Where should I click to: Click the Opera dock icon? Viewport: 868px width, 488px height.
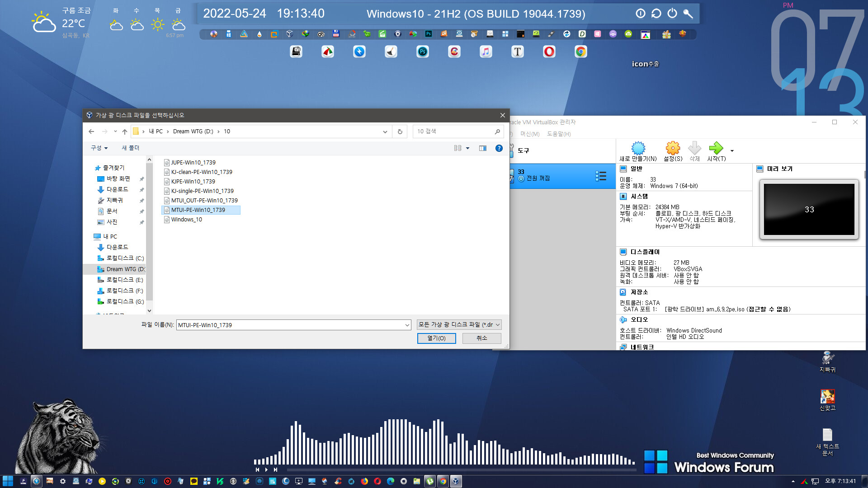coord(549,52)
